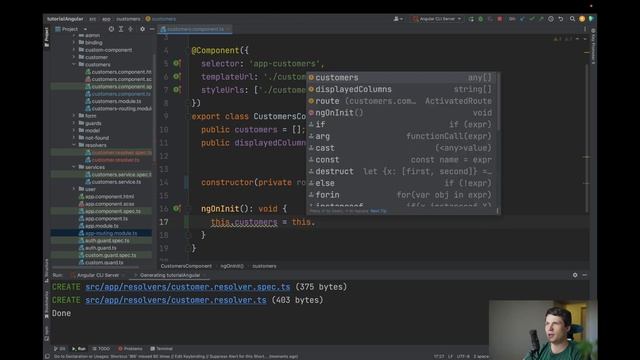Open customers.service.ts in project tree
The width and height of the screenshot is (640, 360).
point(116,182)
